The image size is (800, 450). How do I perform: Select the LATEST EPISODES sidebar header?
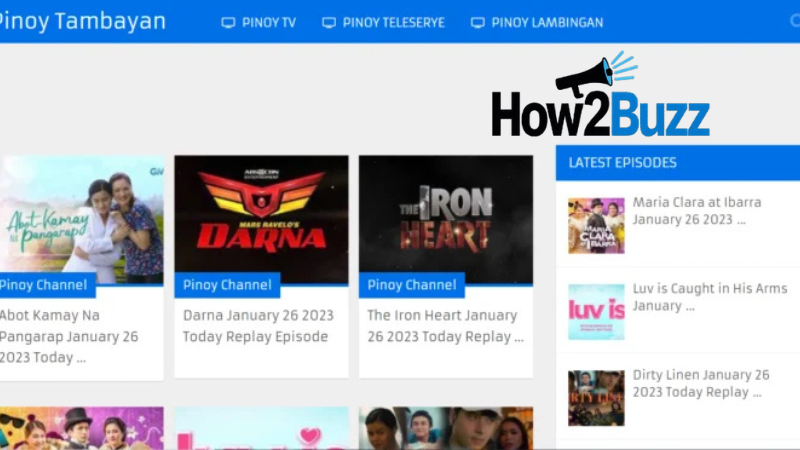(678, 163)
